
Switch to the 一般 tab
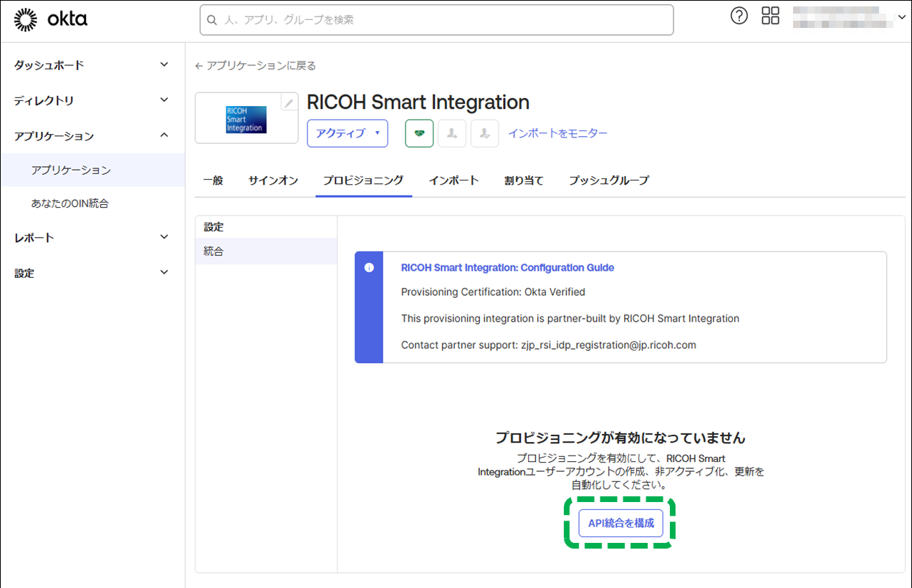[213, 180]
